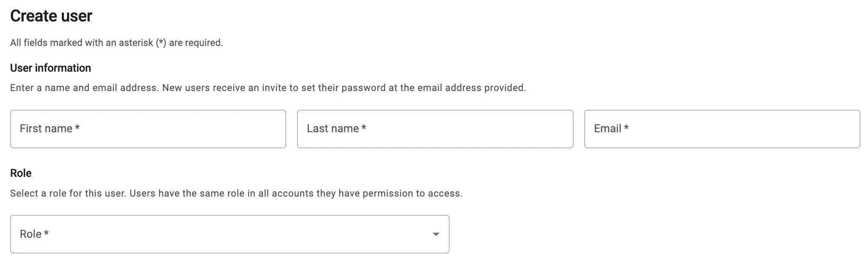Viewport: 868px width, 267px height.
Task: Click the "Select a role" description text
Action: 236,194
